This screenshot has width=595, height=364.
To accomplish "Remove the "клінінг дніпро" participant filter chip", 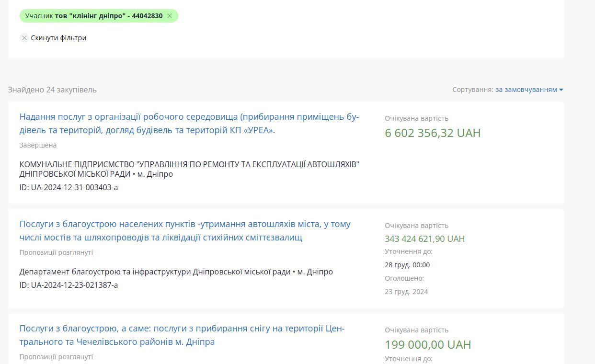I will pyautogui.click(x=170, y=16).
